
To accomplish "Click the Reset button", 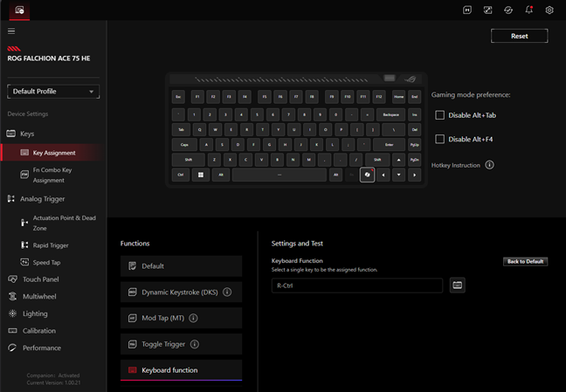I will 519,36.
